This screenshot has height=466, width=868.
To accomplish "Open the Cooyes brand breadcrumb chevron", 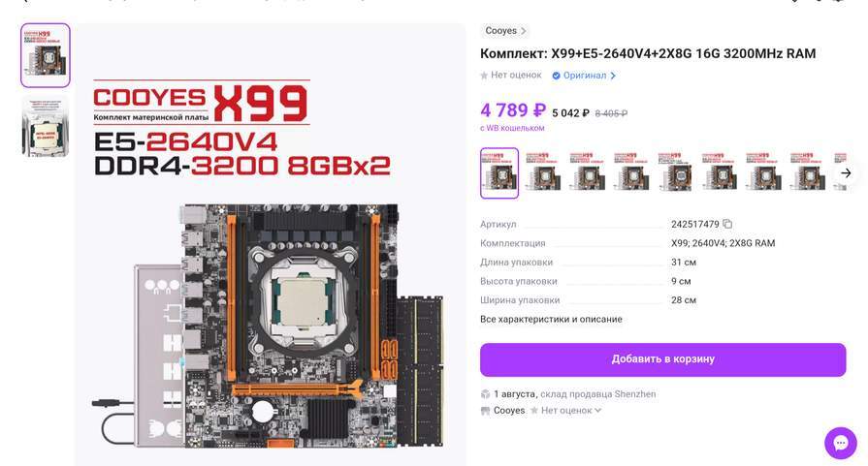I will (523, 31).
